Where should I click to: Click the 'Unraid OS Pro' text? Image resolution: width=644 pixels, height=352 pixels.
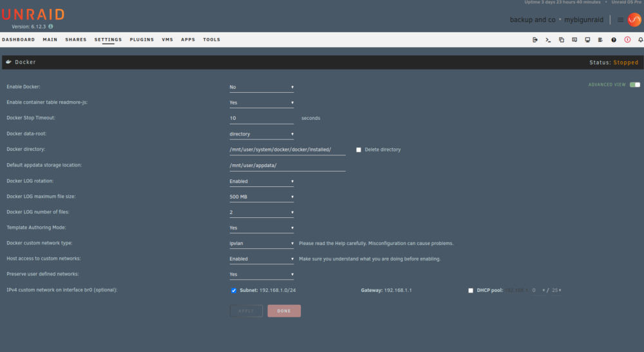[x=627, y=2]
